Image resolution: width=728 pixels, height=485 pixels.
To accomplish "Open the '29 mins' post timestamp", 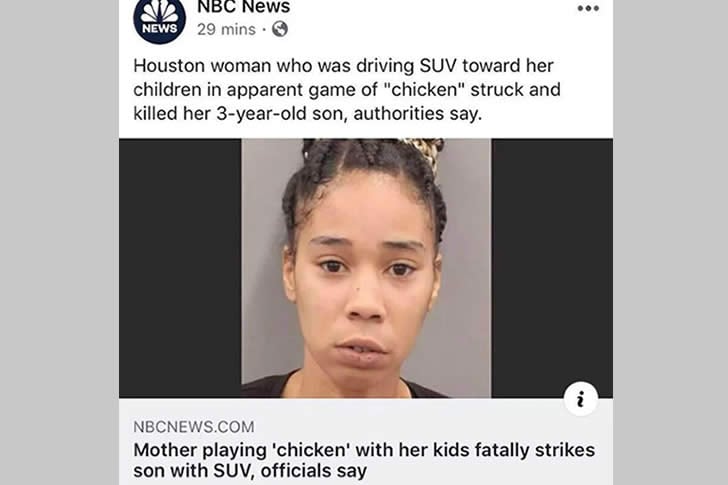I will (226, 29).
